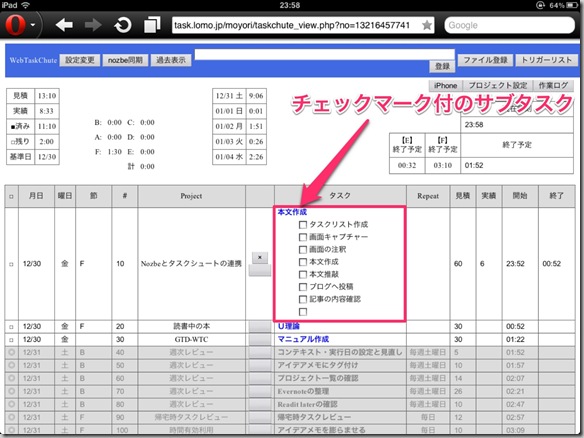Click the Project column header
The width and height of the screenshot is (584, 438).
click(x=191, y=196)
